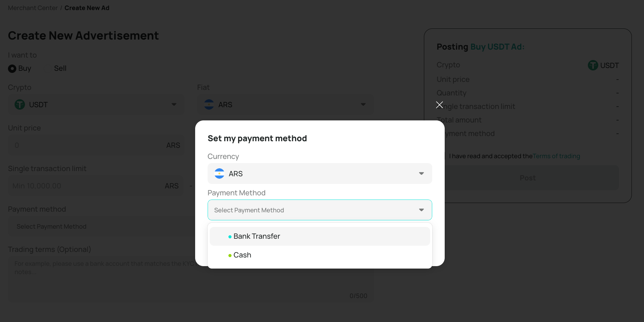The height and width of the screenshot is (322, 644).
Task: Choose Cash from payment list
Action: pos(320,255)
